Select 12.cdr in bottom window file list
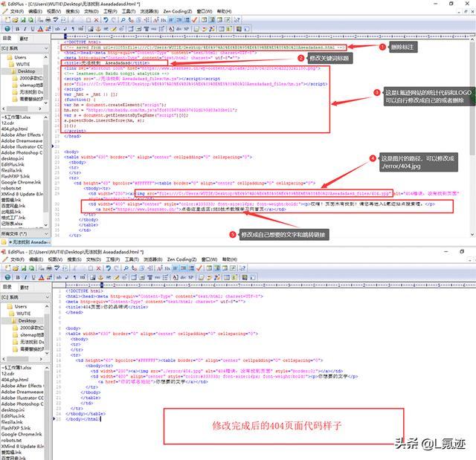 [7, 374]
